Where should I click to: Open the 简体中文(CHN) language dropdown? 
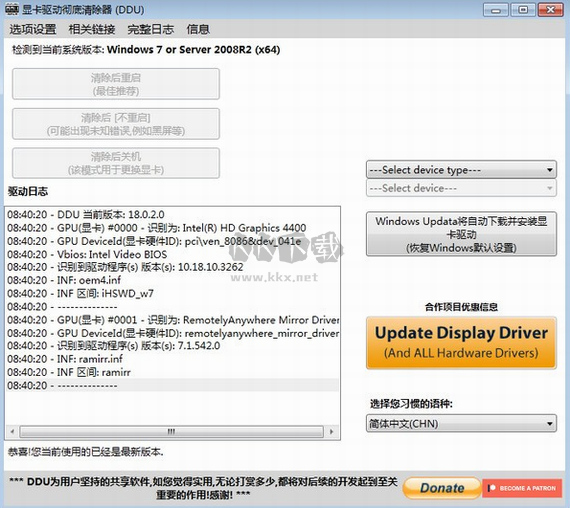(x=461, y=423)
